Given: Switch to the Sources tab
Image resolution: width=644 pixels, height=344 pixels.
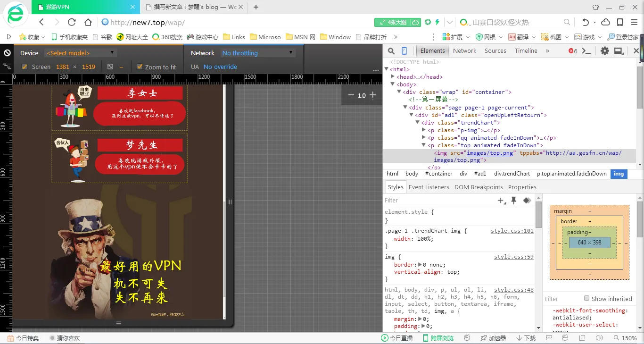Looking at the screenshot, I should (495, 51).
